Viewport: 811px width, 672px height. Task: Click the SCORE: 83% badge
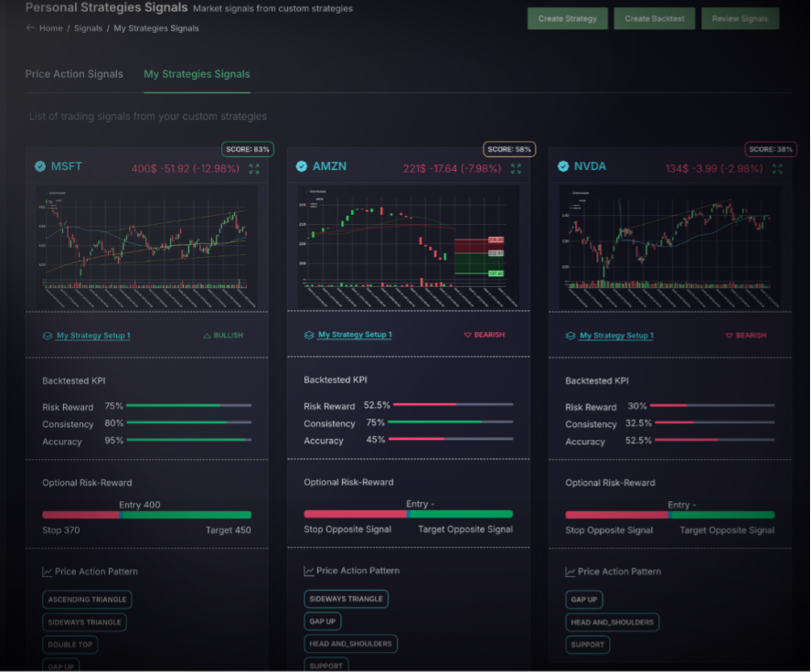(248, 149)
